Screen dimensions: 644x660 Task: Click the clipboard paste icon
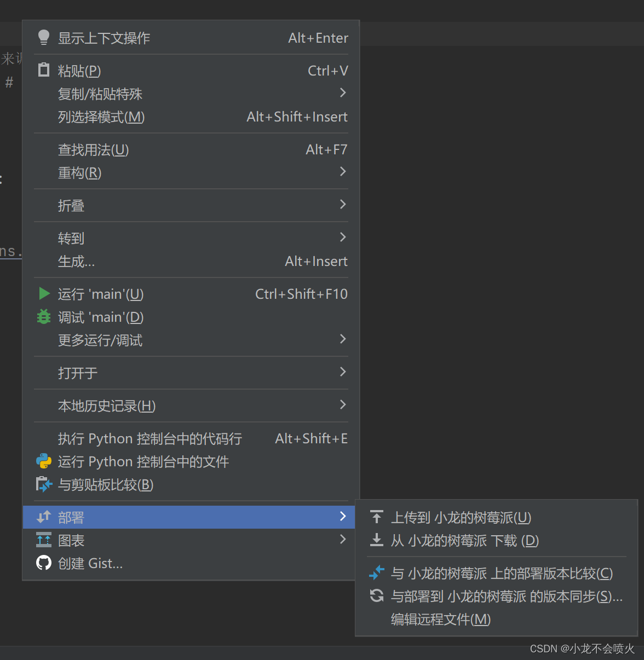pyautogui.click(x=44, y=70)
